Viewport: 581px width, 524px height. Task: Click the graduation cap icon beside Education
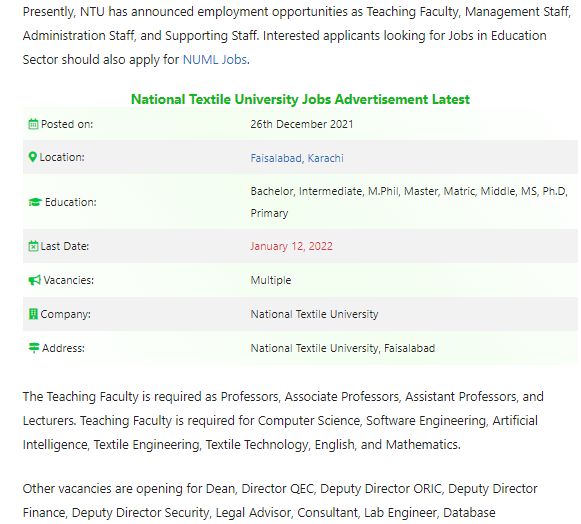[x=35, y=202]
